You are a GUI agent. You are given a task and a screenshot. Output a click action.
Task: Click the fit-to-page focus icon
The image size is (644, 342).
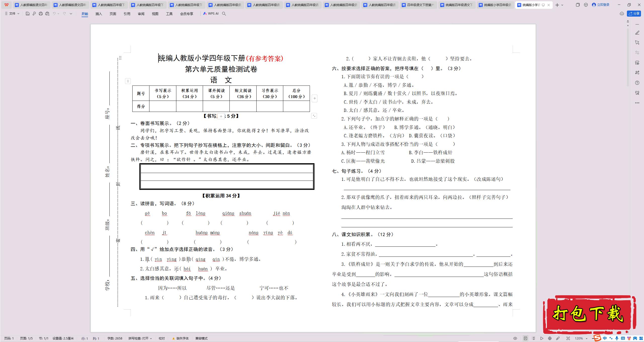(568, 338)
